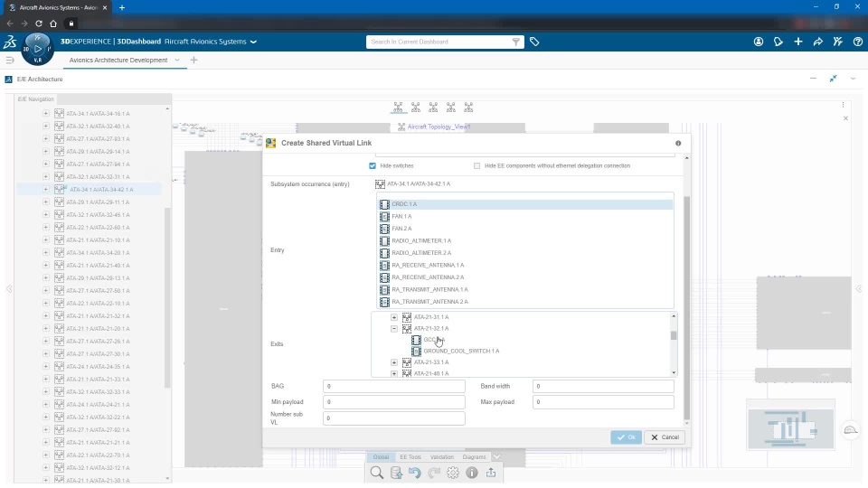Click the fifth topology view icon above the diagram

coord(469,107)
